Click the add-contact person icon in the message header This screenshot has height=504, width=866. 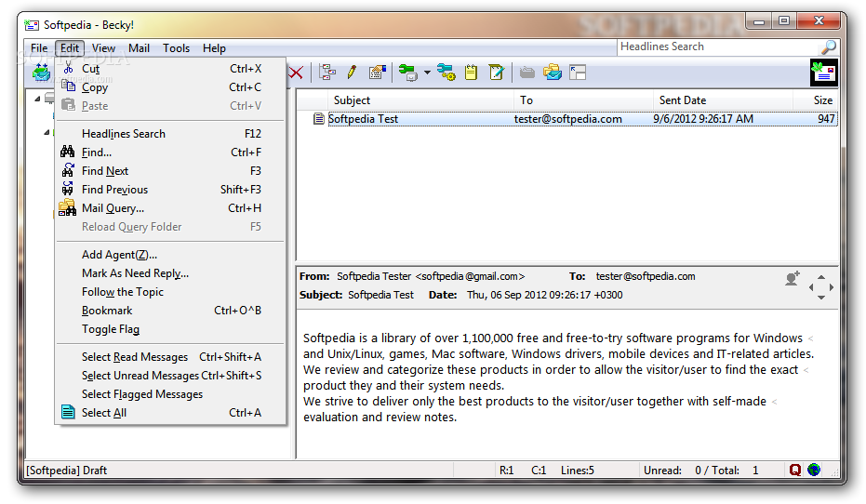[793, 278]
